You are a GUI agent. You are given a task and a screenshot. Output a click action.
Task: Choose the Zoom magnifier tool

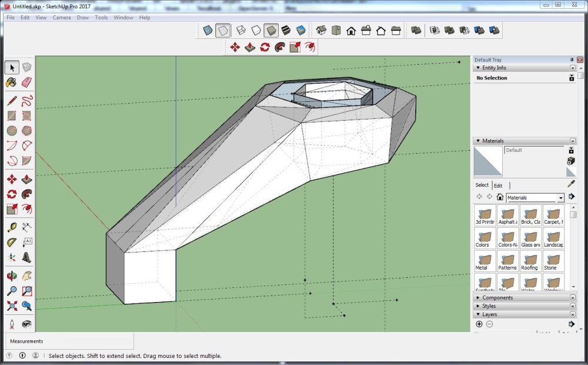tap(12, 291)
